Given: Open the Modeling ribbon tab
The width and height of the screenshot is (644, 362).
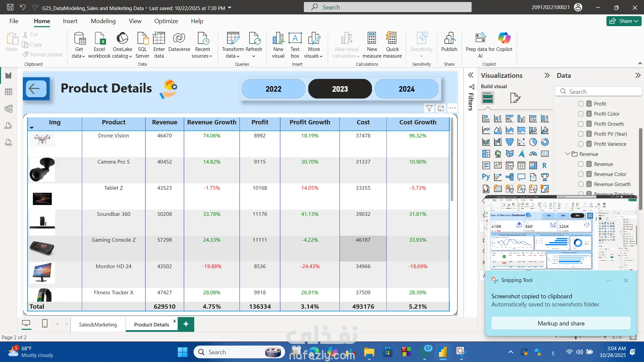Looking at the screenshot, I should (103, 21).
